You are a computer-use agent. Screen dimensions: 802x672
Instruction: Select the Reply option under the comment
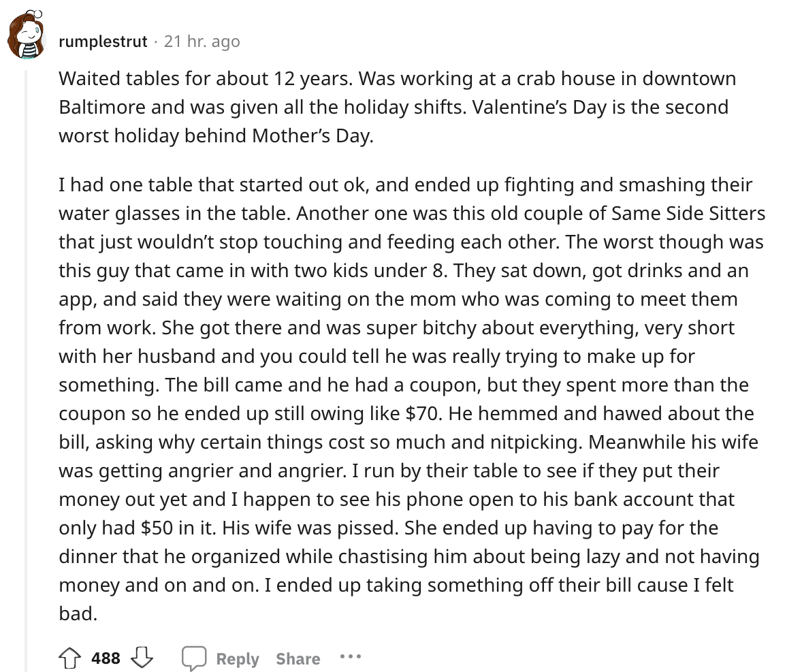[x=238, y=658]
